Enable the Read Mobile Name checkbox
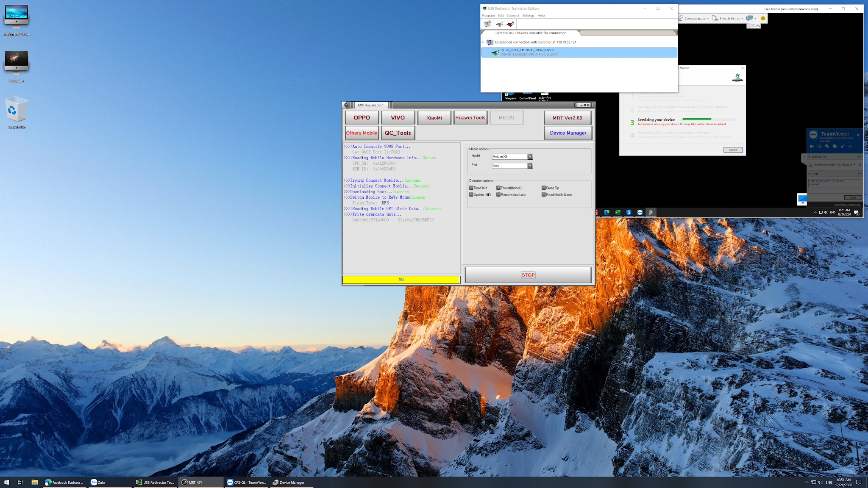The width and height of the screenshot is (868, 488). [543, 195]
